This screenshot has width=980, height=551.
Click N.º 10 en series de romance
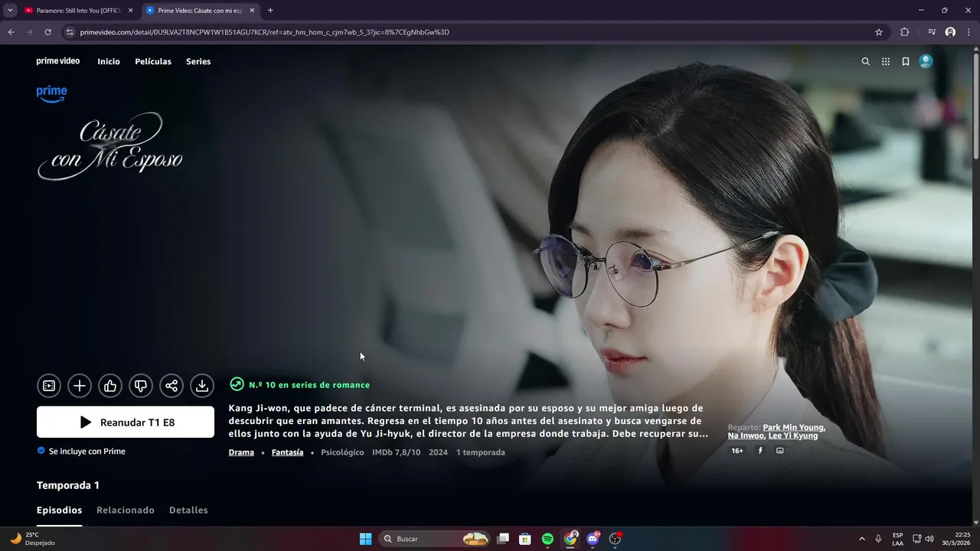tap(309, 385)
